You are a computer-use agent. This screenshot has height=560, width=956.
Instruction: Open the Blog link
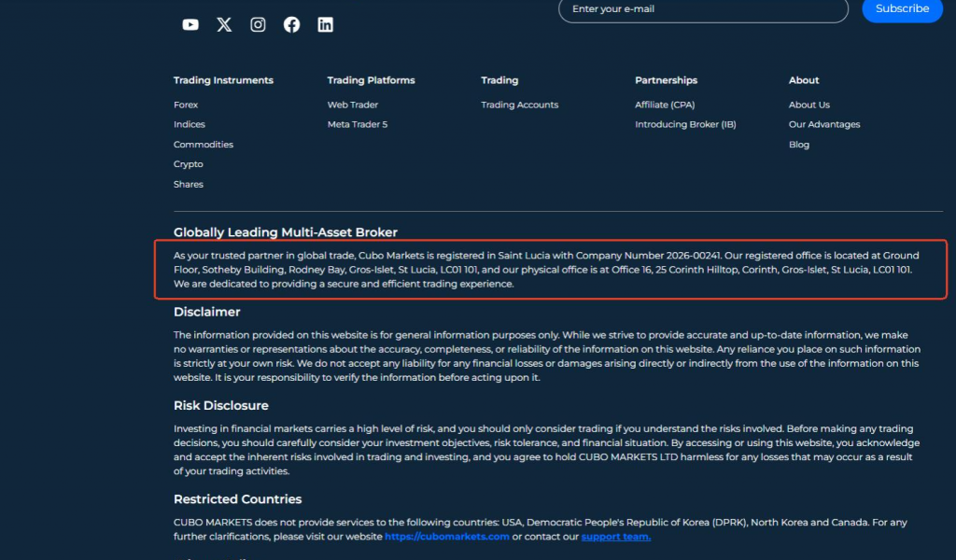point(799,145)
